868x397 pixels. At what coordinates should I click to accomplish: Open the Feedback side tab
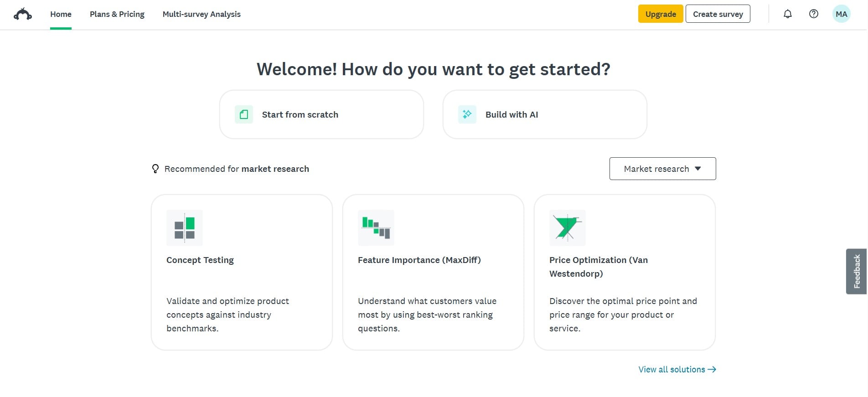point(857,271)
